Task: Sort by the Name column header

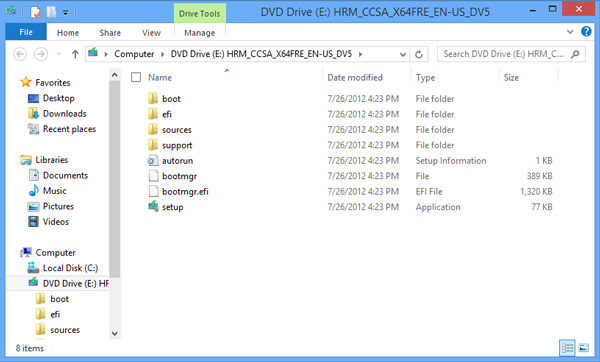Action: (160, 77)
